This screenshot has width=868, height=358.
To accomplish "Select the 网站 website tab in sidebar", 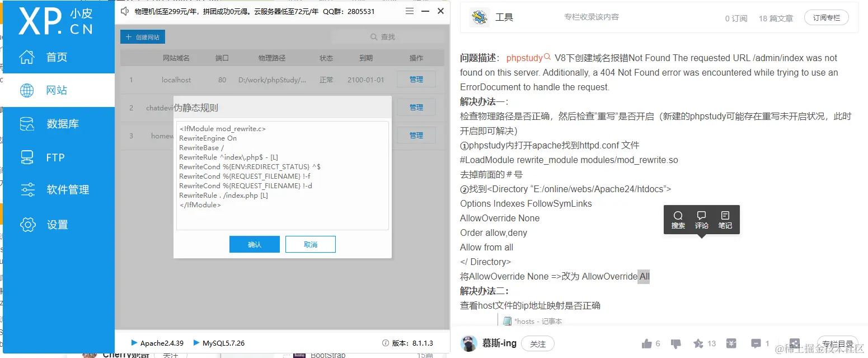I will 59,90.
